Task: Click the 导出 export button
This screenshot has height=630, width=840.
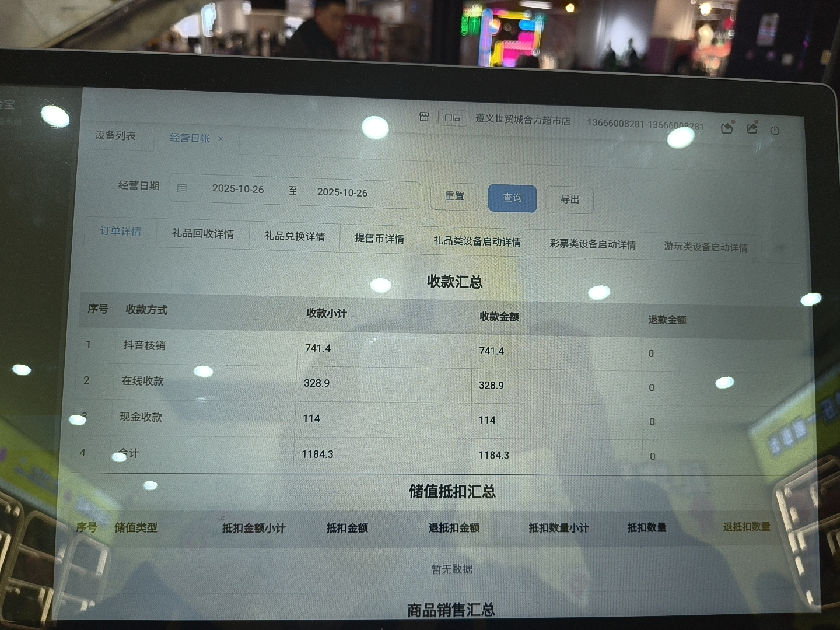Action: click(570, 199)
